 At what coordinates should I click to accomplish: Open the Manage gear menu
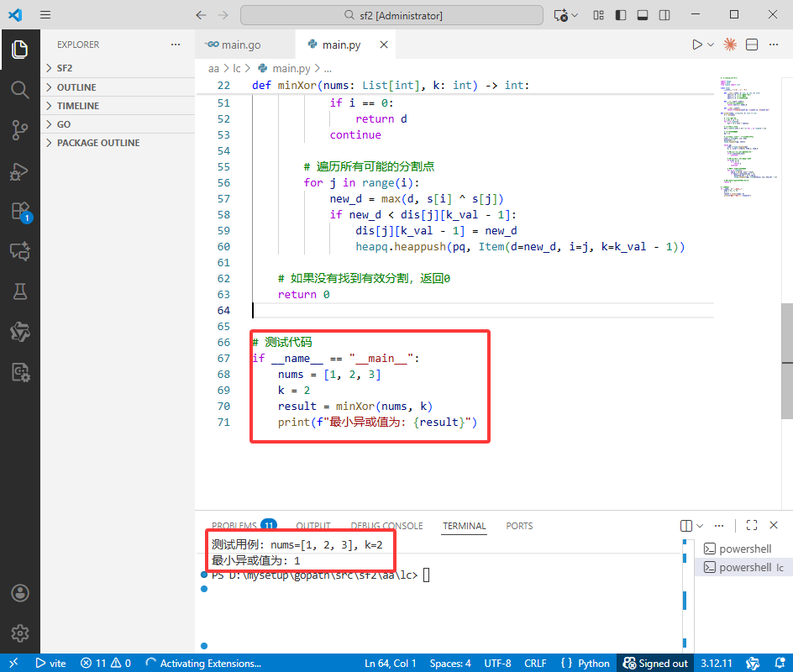(19, 633)
